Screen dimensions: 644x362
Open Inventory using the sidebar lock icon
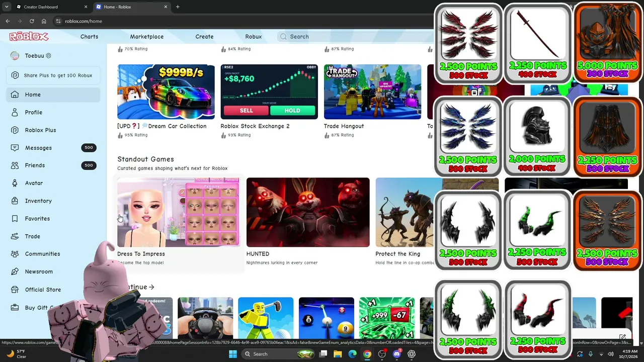click(15, 201)
